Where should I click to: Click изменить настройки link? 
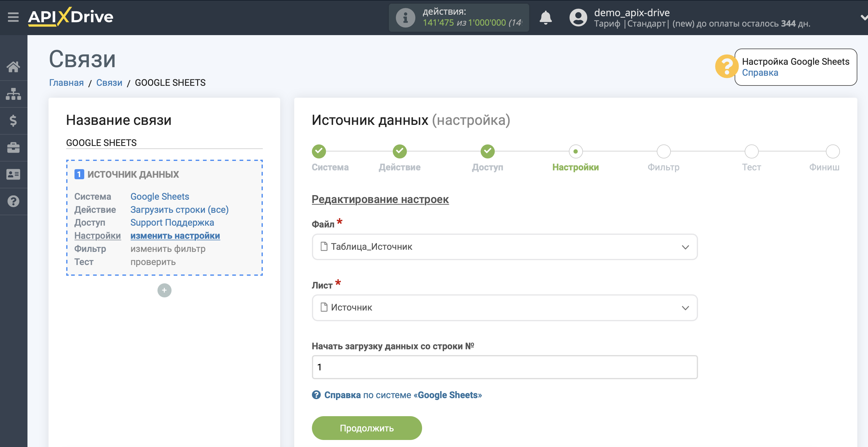point(175,236)
